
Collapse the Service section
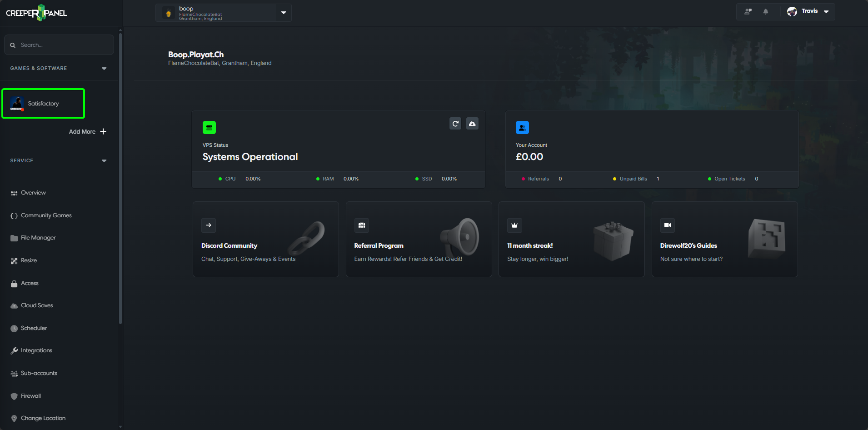104,160
